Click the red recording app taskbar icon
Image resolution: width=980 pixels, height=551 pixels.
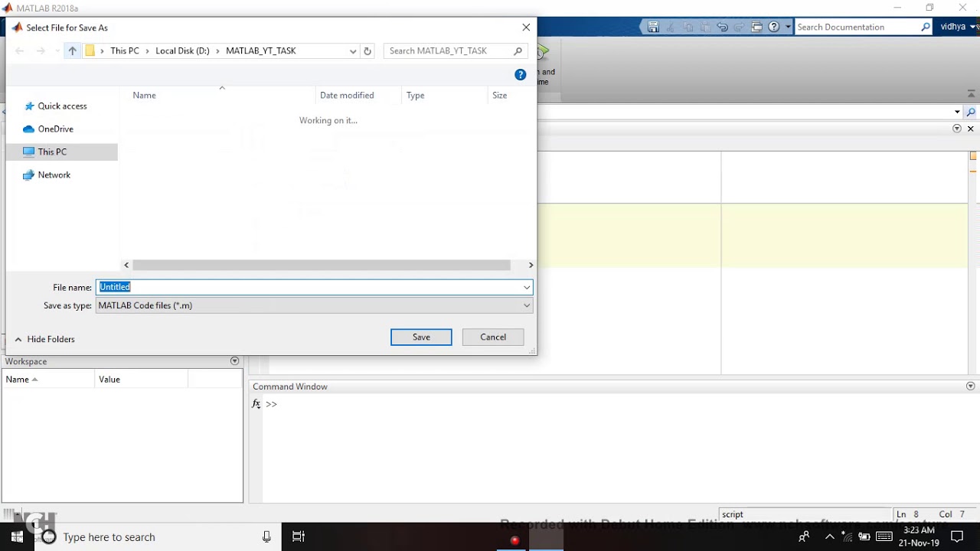(x=514, y=540)
